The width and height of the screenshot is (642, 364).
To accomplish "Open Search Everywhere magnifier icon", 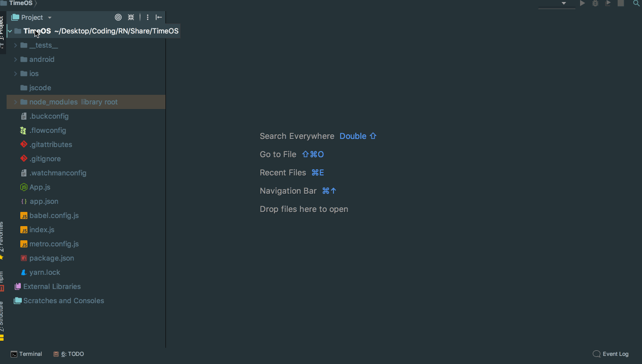I will pyautogui.click(x=636, y=4).
